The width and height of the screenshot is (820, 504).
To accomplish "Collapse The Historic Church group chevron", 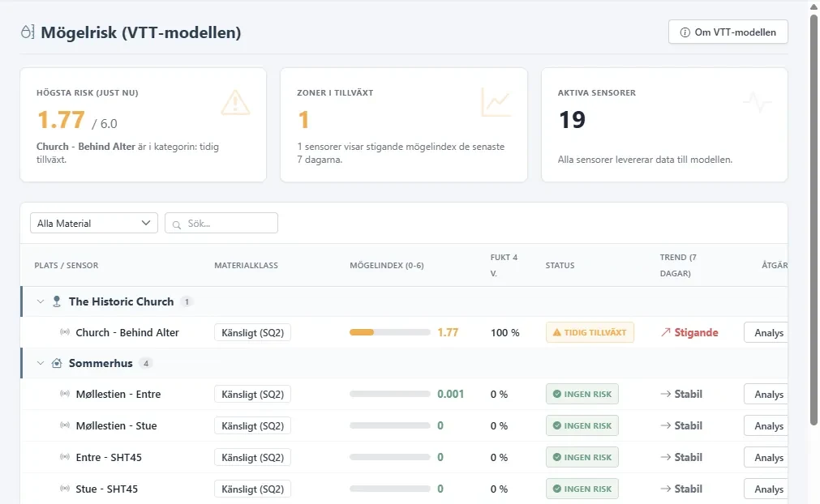I will tap(41, 301).
